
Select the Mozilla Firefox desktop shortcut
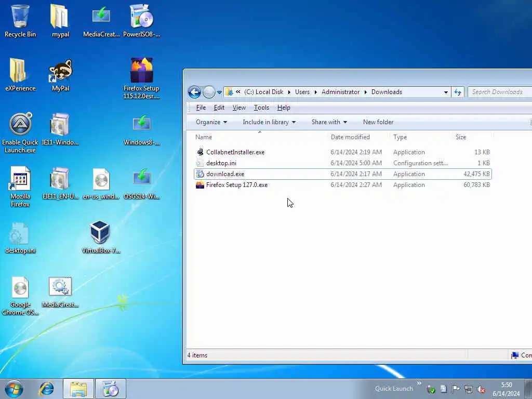20,187
